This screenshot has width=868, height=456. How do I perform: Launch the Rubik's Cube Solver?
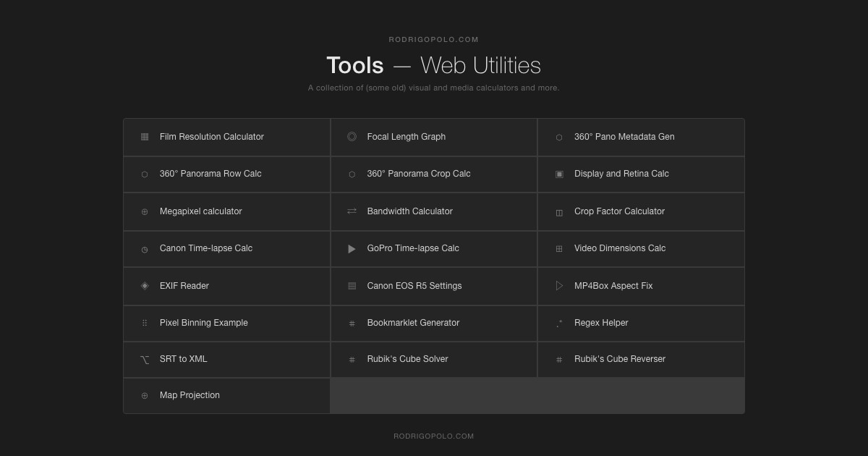coord(434,360)
